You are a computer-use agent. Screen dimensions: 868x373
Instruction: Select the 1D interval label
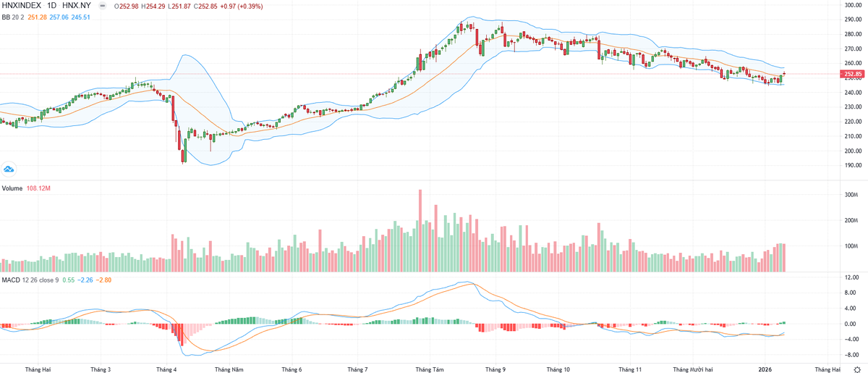[52, 6]
